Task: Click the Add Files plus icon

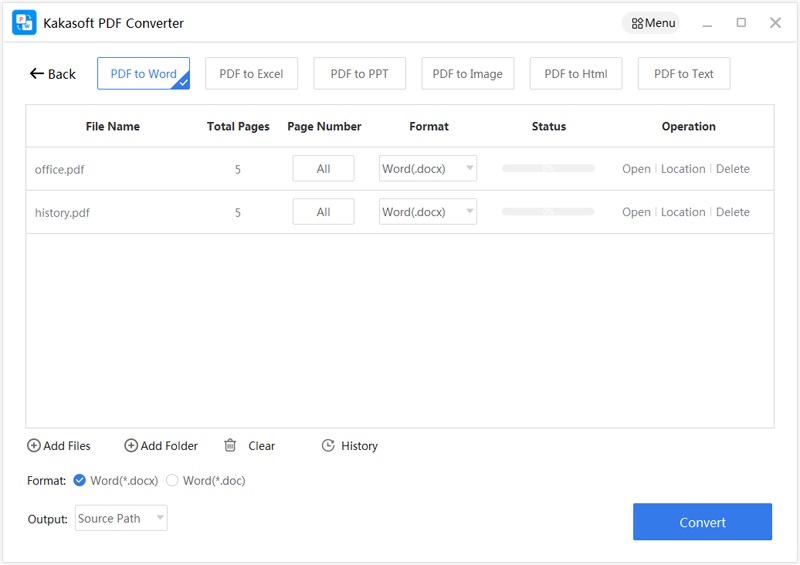Action: click(34, 446)
